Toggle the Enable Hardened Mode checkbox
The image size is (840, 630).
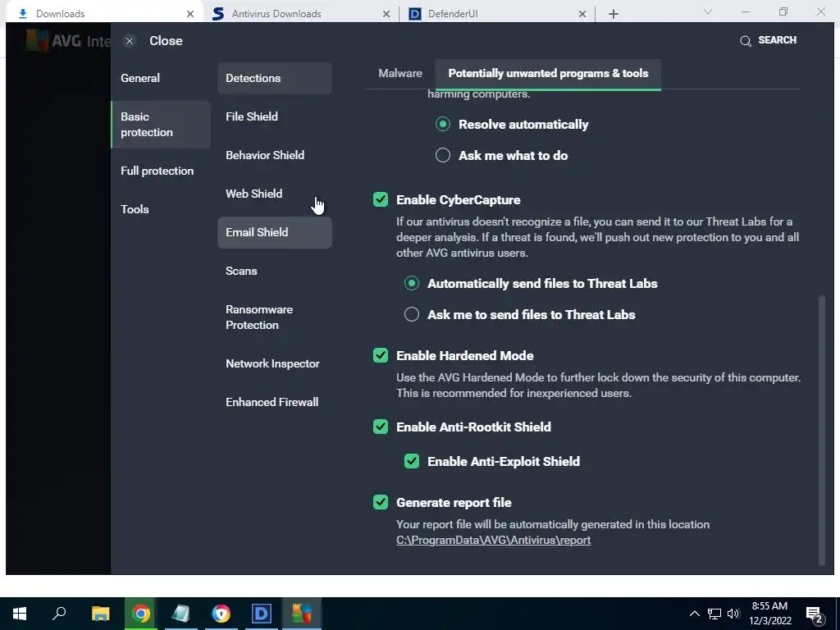click(x=381, y=356)
